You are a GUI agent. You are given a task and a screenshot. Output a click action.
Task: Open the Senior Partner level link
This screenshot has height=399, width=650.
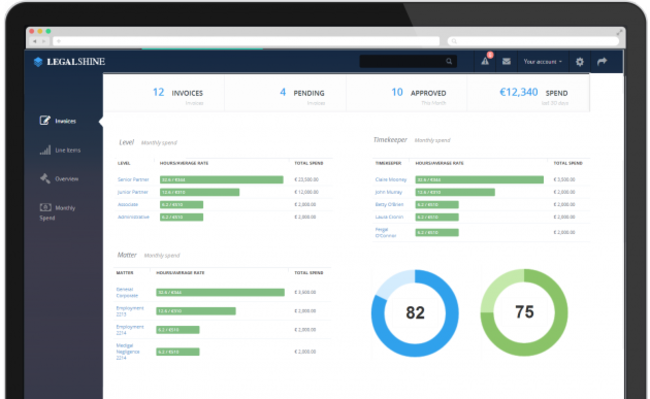pyautogui.click(x=133, y=179)
